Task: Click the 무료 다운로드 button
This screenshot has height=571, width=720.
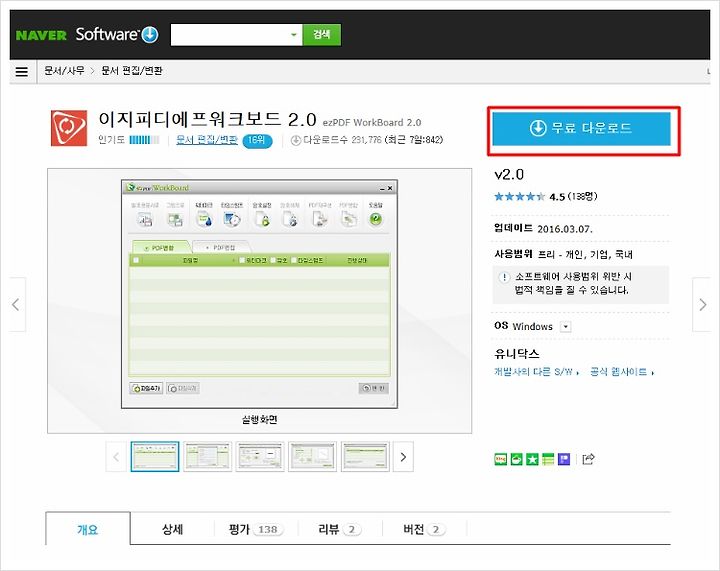Action: point(581,128)
